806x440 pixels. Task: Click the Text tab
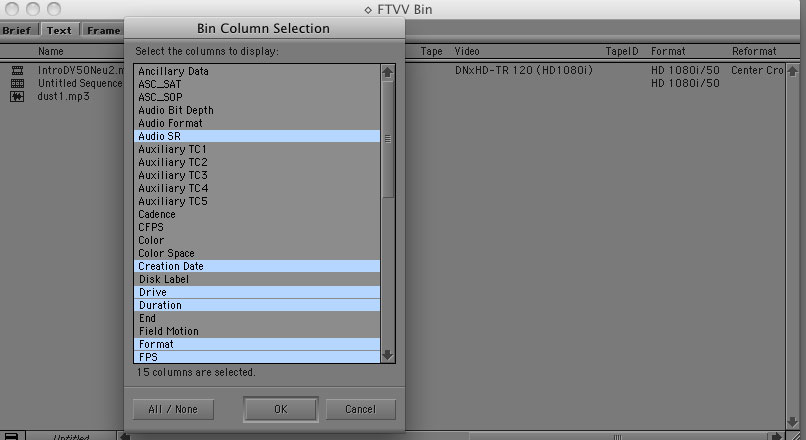coord(59,30)
